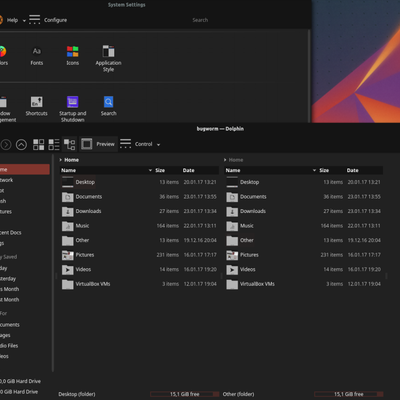Image resolution: width=400 pixels, height=400 pixels.
Task: Sort right pane by Name column
Action: 233,170
